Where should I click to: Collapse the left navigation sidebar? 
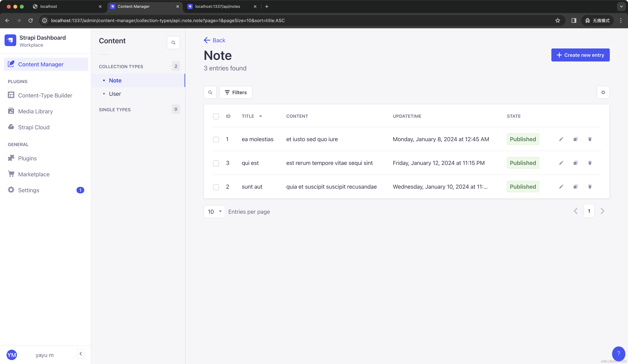(81, 354)
